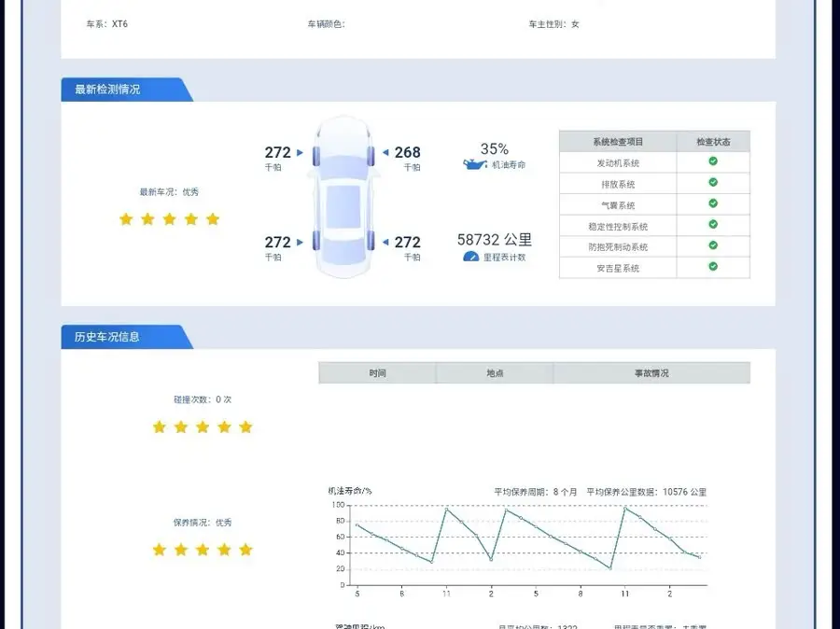
Task: Click the last star under 碰撞次数 rating
Action: (x=245, y=426)
